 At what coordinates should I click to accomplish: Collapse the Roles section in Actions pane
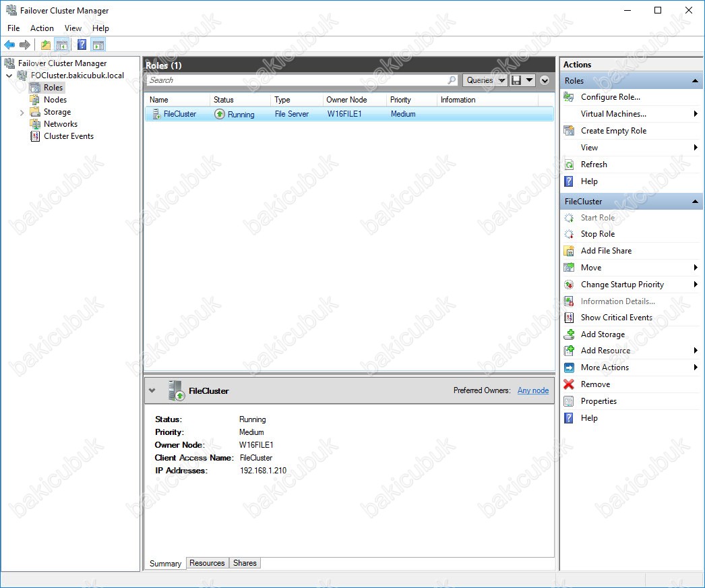click(x=695, y=80)
